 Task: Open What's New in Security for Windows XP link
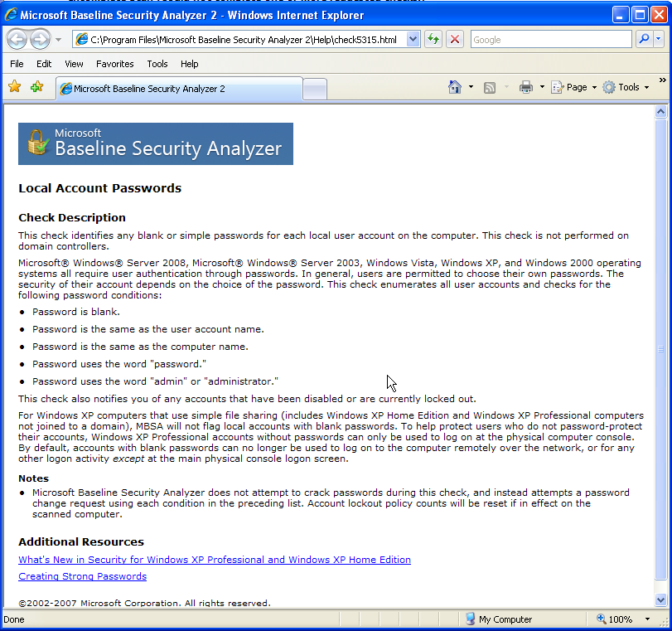point(215,560)
